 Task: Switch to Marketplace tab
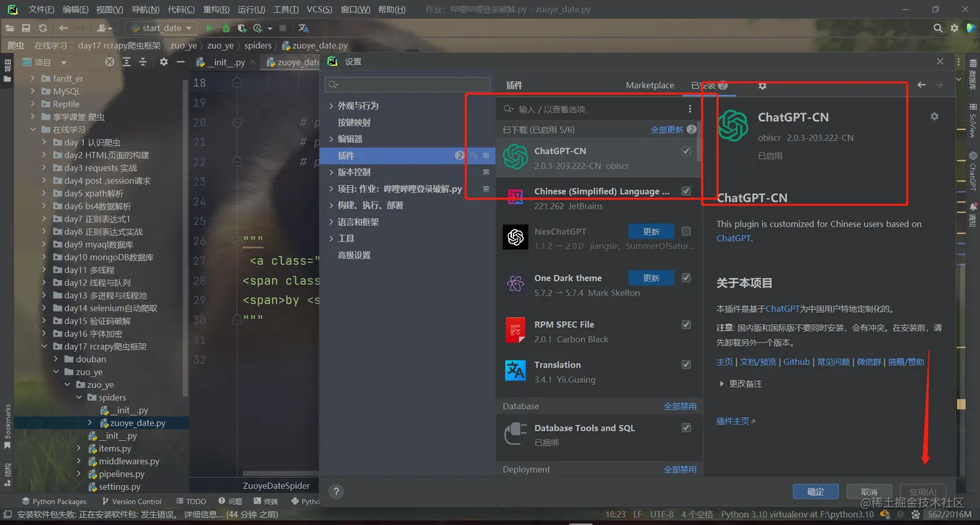coord(650,86)
